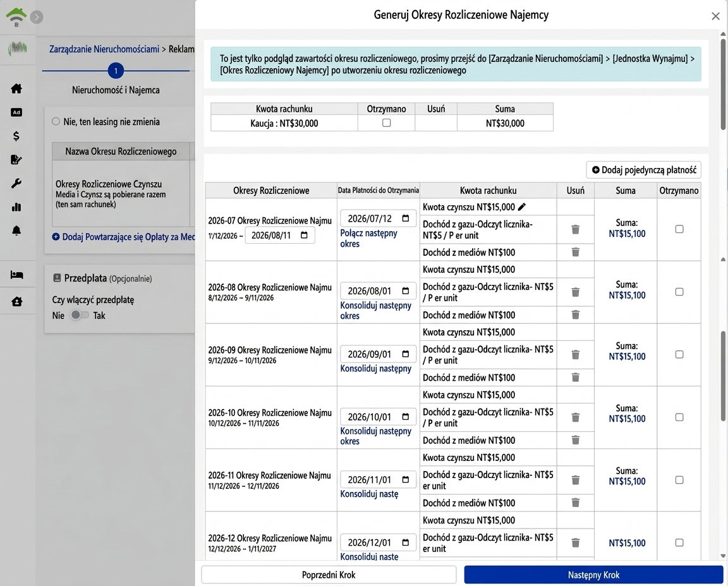Open calendar for 2026/12/01 payment date
This screenshot has width=728, height=586.
(405, 542)
